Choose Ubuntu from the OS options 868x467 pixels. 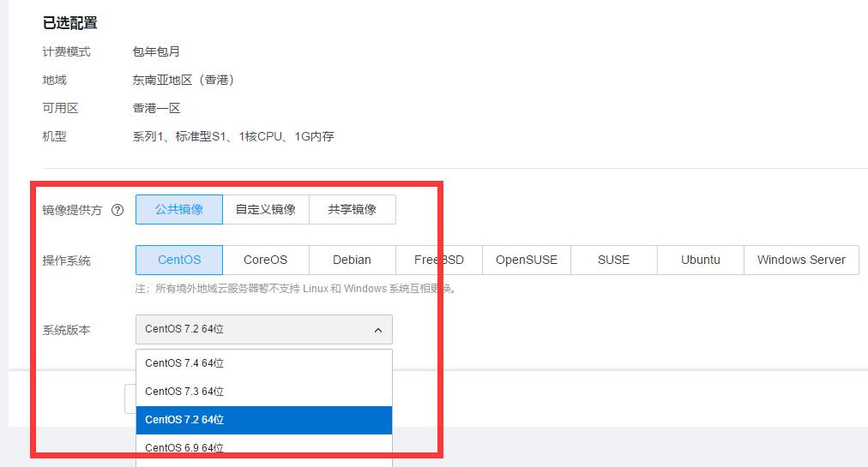700,260
